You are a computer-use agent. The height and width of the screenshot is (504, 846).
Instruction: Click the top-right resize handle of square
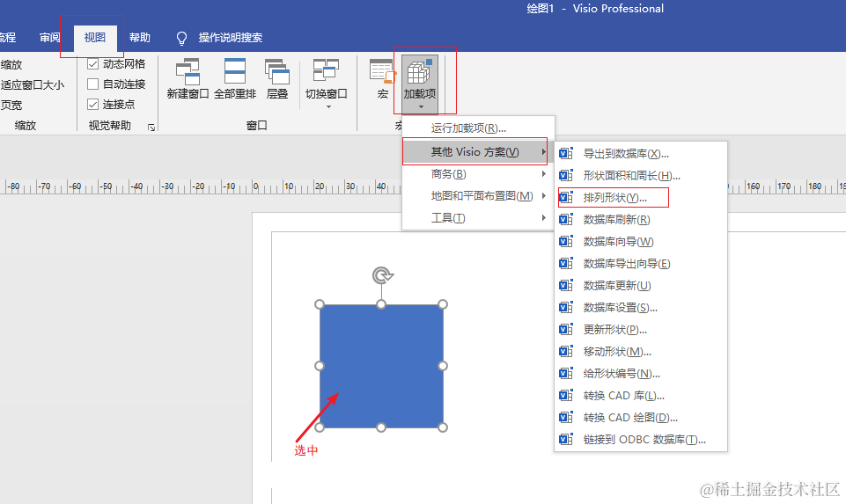(x=443, y=304)
